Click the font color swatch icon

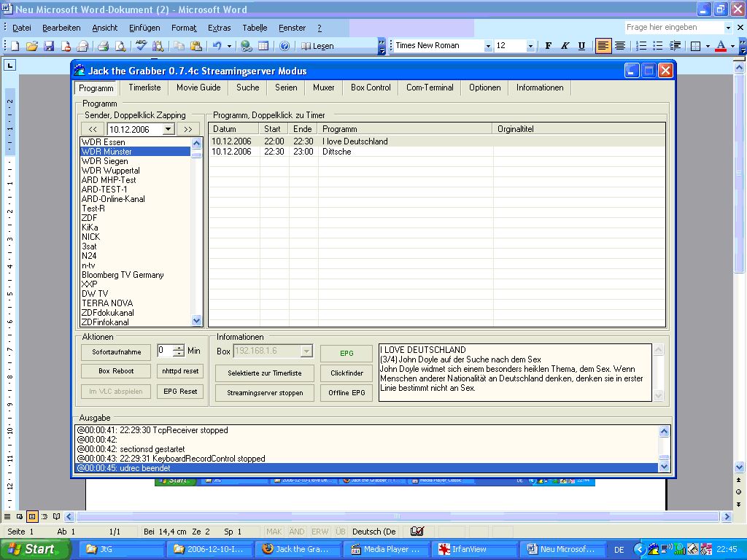pyautogui.click(x=721, y=46)
